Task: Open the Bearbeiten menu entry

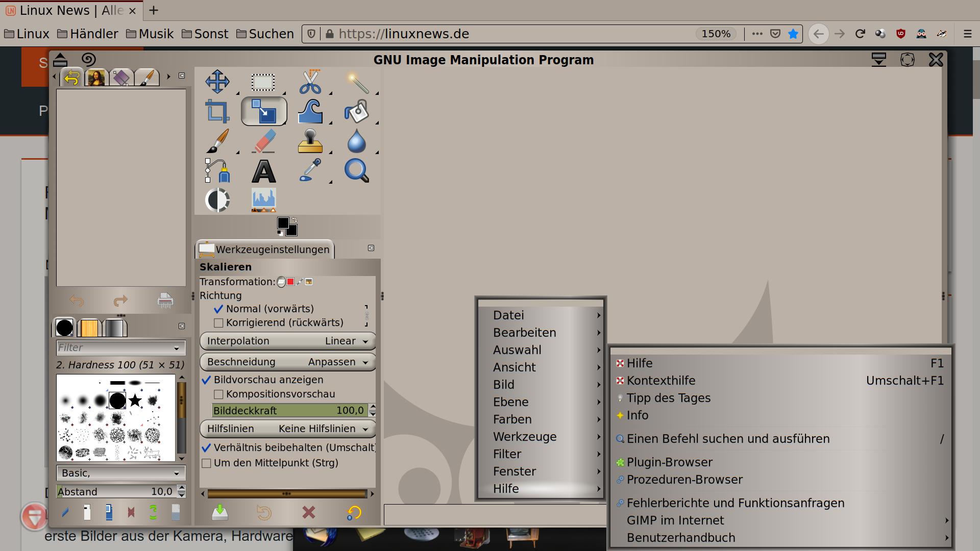Action: (541, 333)
